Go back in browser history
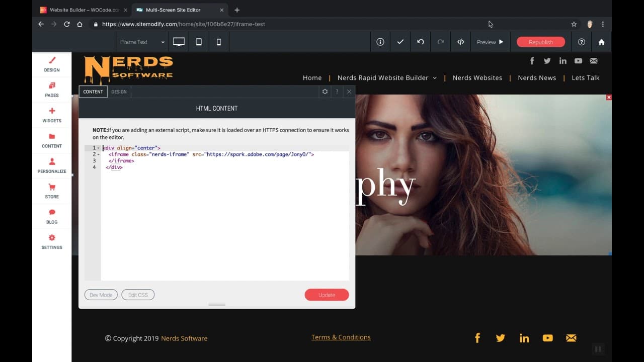Screen dimensions: 644x362 pyautogui.click(x=41, y=24)
